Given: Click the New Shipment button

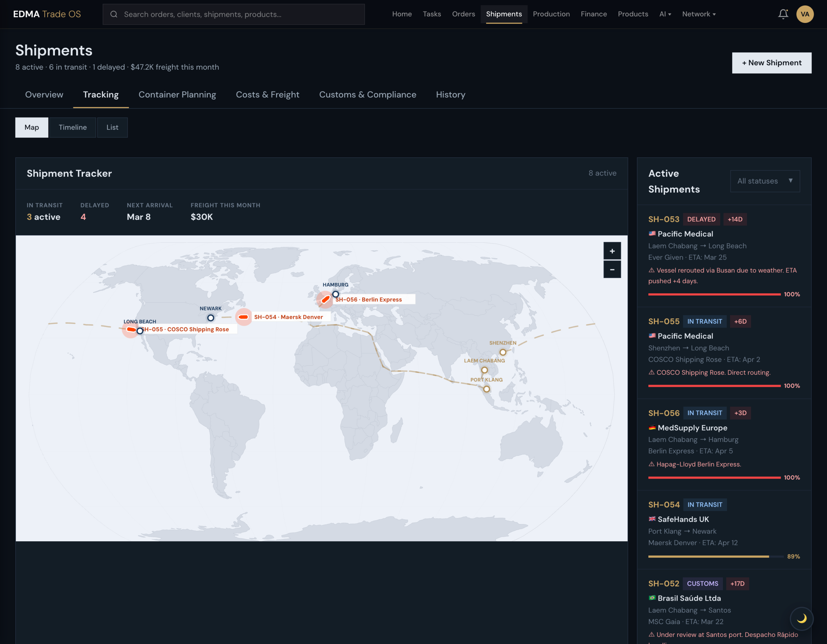Looking at the screenshot, I should pos(771,63).
